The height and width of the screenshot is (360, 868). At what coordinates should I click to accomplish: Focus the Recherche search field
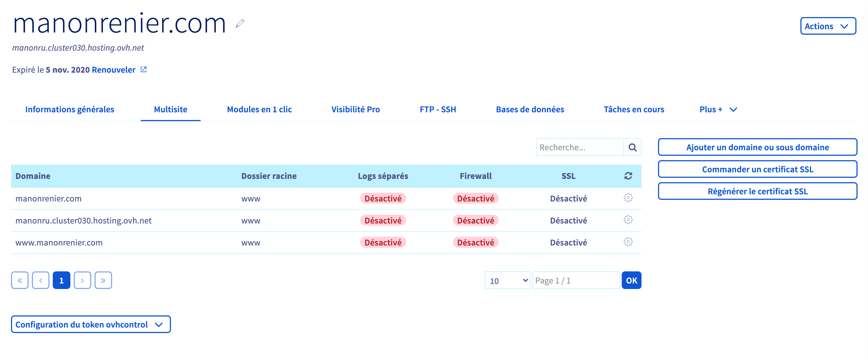point(580,148)
